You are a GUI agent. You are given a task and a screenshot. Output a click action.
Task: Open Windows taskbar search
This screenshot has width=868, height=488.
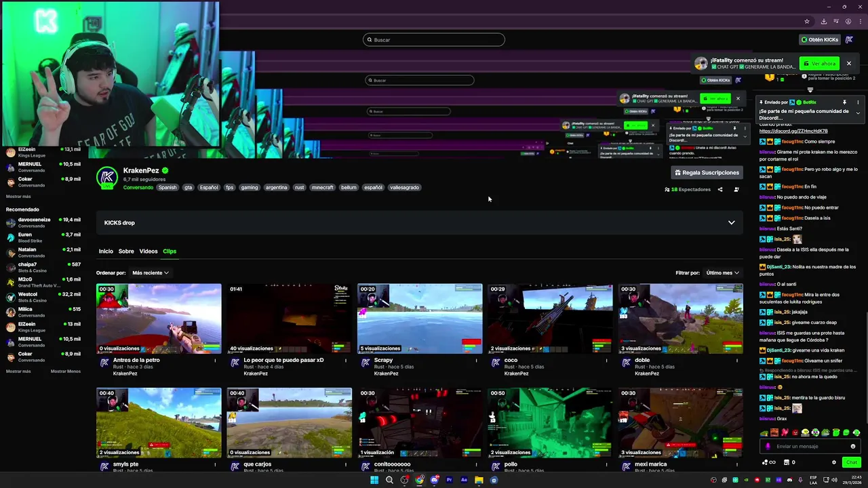389,480
